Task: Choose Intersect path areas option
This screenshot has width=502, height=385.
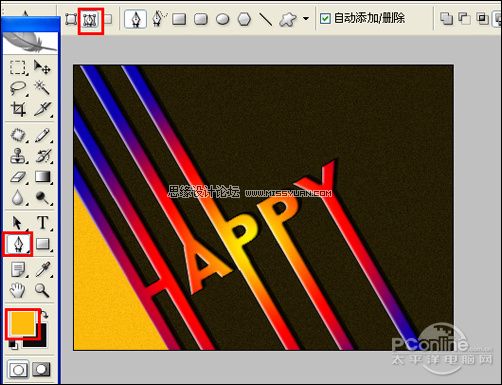Action: coord(482,19)
